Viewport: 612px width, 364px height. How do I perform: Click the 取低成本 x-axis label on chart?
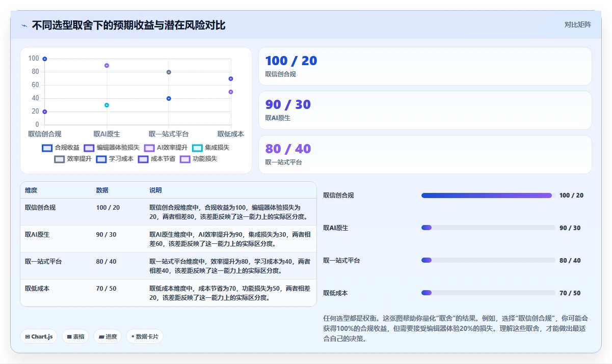pos(231,134)
